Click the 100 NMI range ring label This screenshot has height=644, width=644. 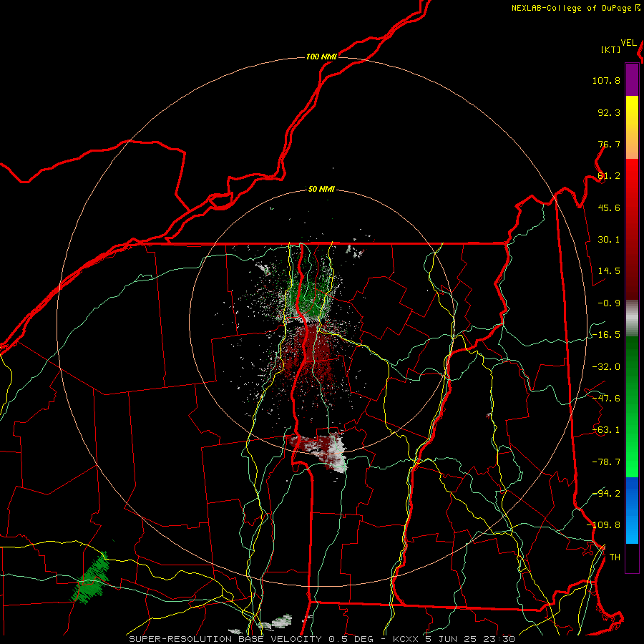pyautogui.click(x=321, y=57)
